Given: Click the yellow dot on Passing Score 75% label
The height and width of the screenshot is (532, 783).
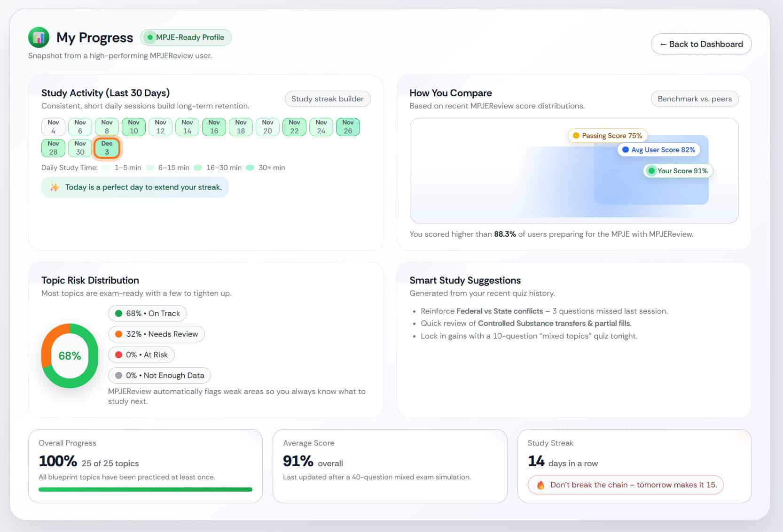Looking at the screenshot, I should (577, 135).
